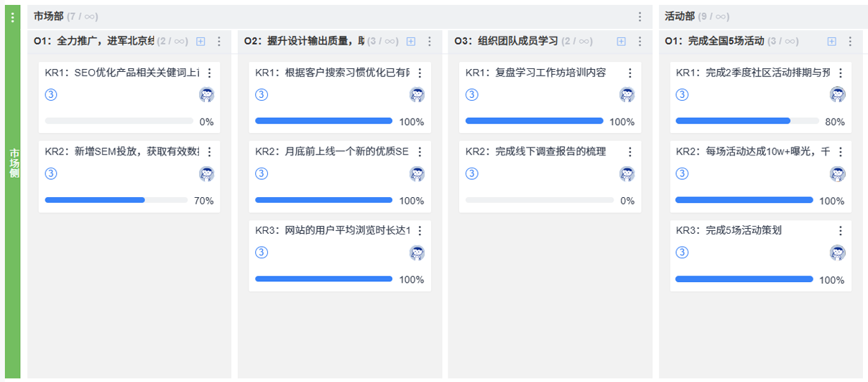
Task: Click the circled 3 badge on KR1 复盘学习工作坊 card
Action: pos(471,94)
